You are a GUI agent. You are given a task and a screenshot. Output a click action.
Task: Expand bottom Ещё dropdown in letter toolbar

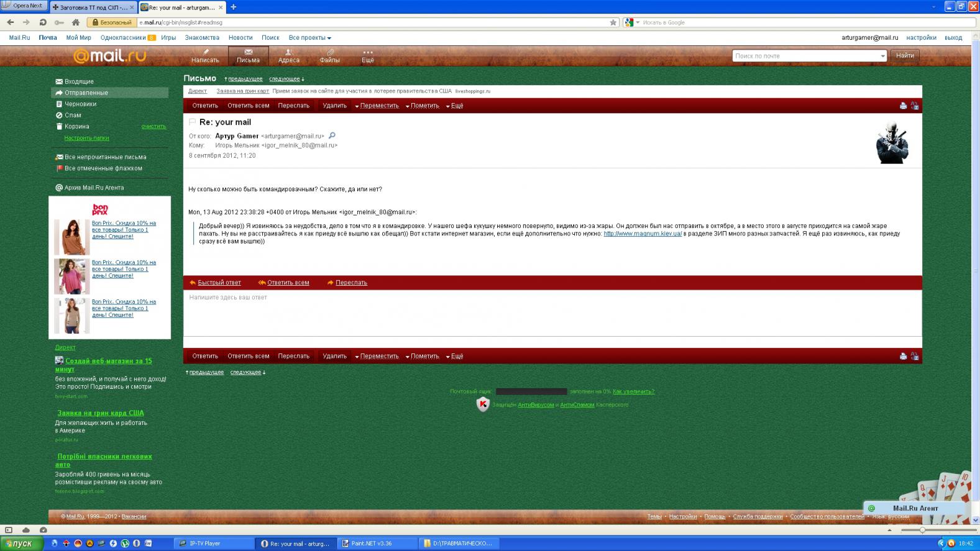[454, 356]
